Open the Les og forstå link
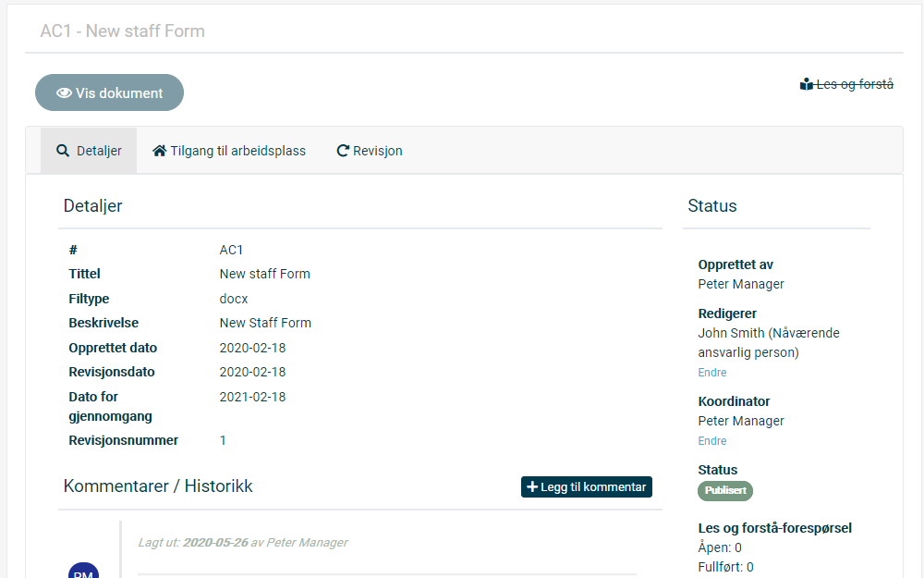 [846, 84]
